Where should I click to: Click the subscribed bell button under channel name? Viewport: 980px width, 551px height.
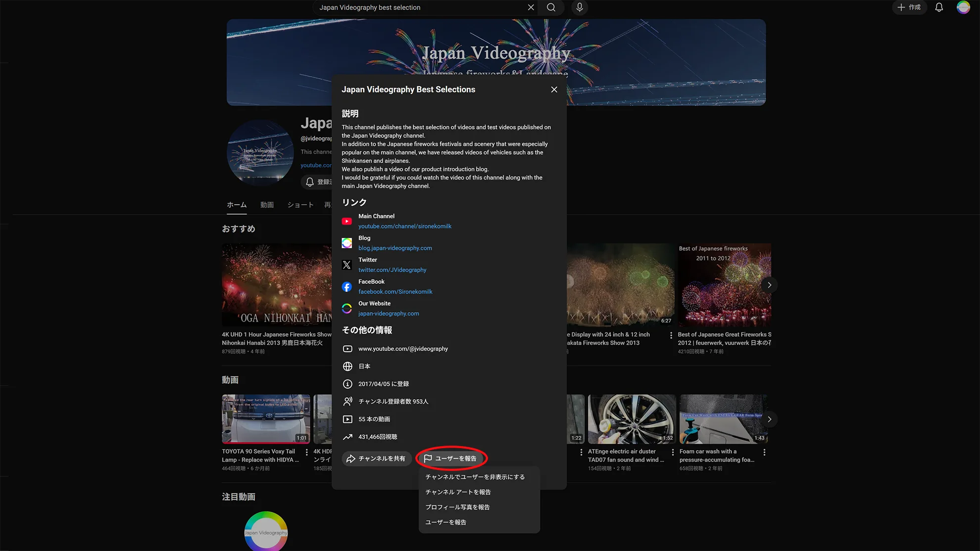[316, 182]
